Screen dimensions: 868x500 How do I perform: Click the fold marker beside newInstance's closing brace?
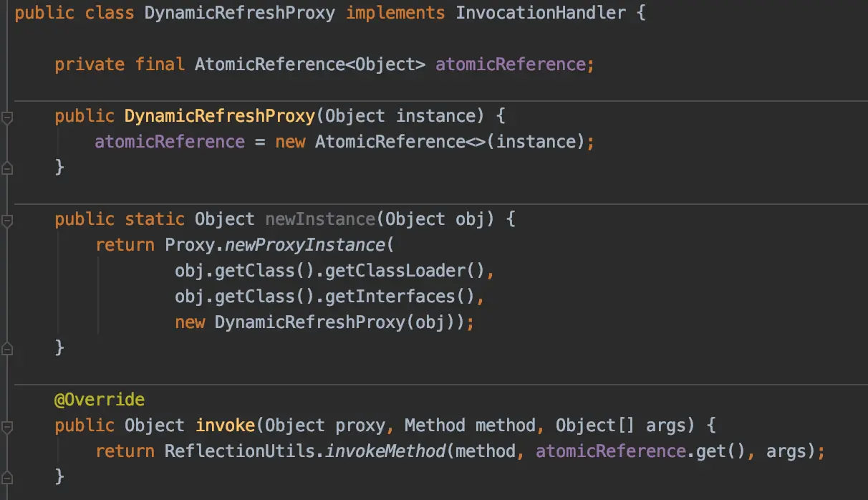(x=7, y=347)
